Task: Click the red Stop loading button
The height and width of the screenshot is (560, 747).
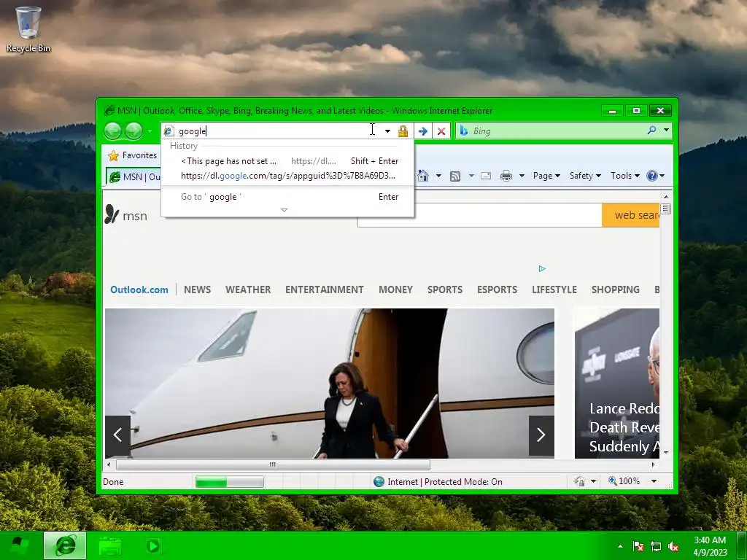Action: click(x=441, y=131)
